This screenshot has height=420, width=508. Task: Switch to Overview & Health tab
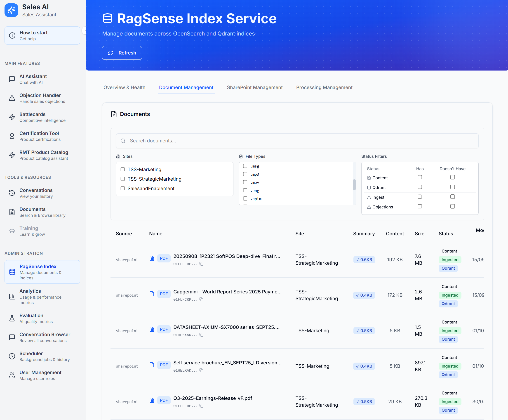124,87
